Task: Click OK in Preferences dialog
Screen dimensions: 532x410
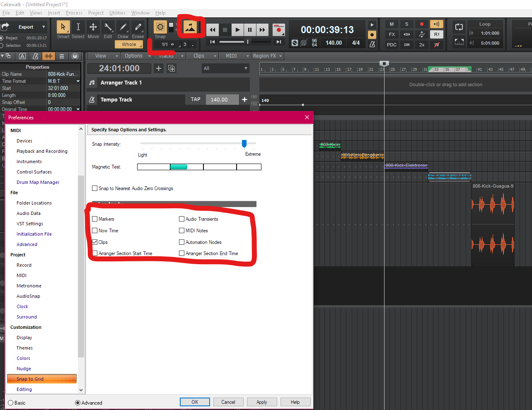Action: (195, 402)
